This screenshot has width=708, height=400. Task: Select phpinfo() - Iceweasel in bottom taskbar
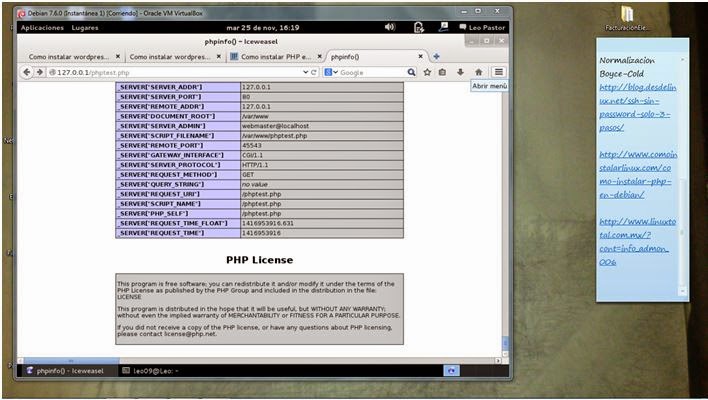pos(66,371)
